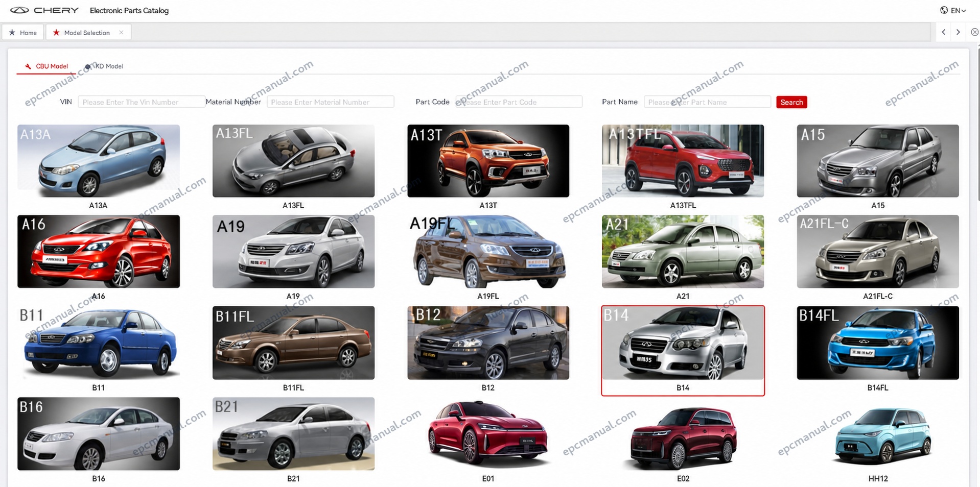Click the Part Code input field

click(519, 102)
